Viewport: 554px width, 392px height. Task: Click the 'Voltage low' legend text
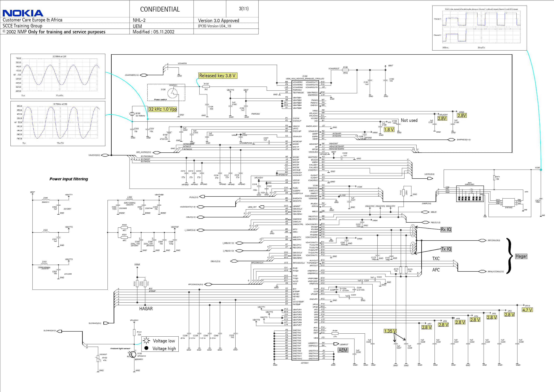[164, 341]
